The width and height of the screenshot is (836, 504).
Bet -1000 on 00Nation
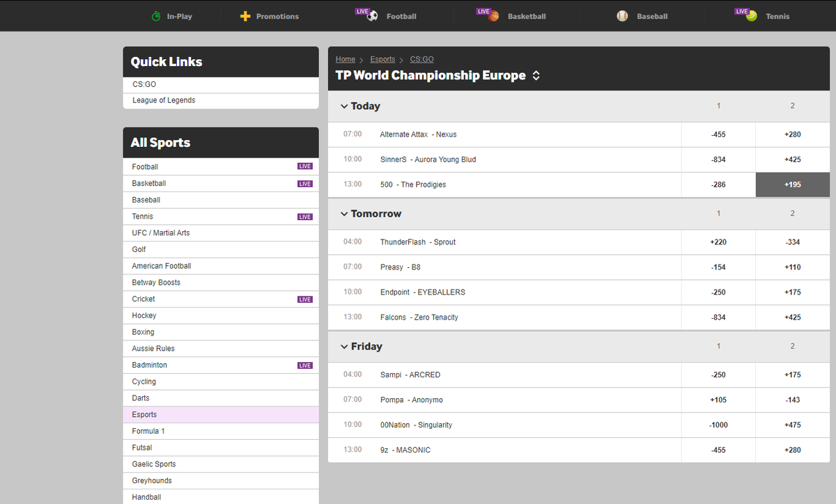pos(718,425)
